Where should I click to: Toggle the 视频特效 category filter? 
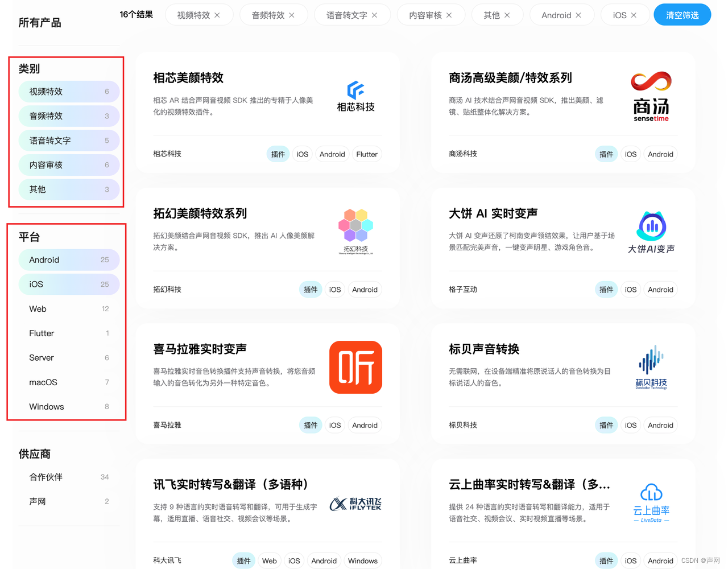(x=69, y=92)
